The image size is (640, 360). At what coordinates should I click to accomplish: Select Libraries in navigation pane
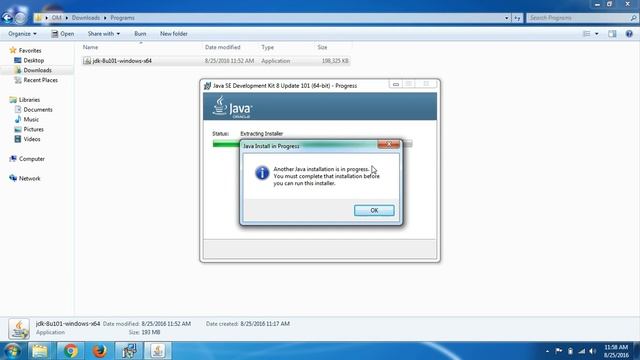pyautogui.click(x=29, y=100)
